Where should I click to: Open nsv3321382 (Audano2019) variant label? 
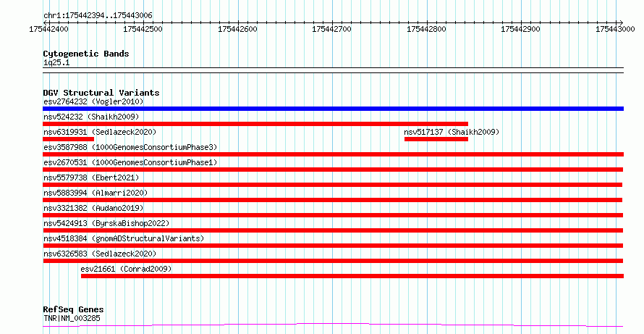click(93, 208)
